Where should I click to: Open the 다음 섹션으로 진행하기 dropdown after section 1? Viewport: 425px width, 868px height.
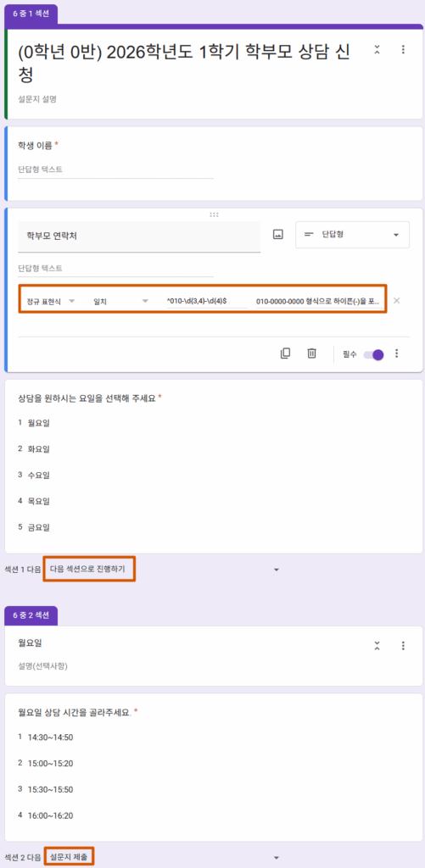[x=164, y=569]
